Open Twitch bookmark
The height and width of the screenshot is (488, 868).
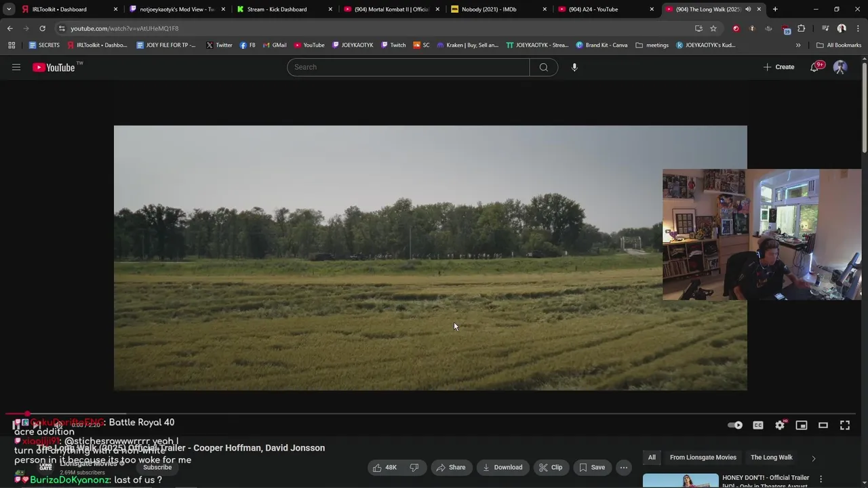pos(393,45)
